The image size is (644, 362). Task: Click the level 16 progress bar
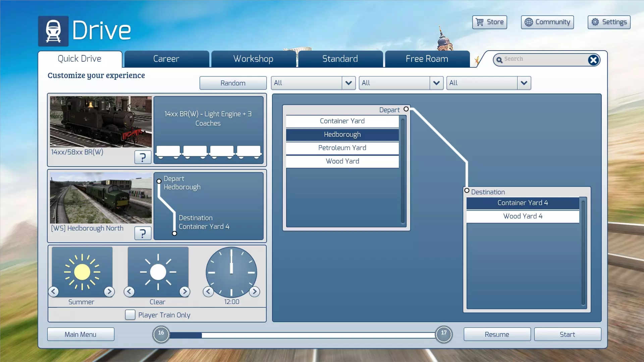point(302,335)
